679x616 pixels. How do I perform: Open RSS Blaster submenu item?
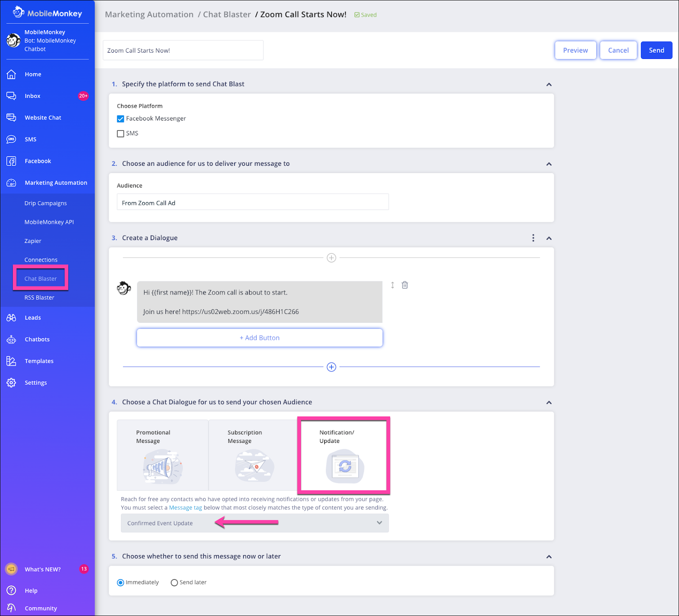click(x=39, y=297)
